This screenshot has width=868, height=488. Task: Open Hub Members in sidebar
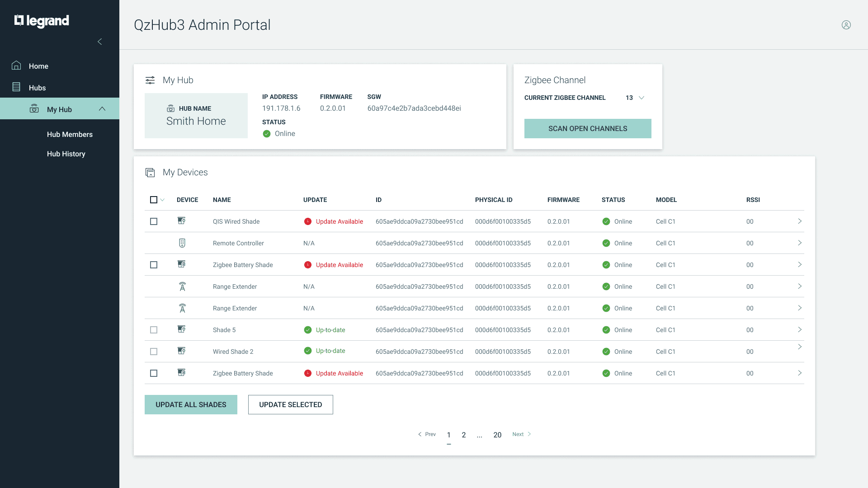[x=70, y=134]
